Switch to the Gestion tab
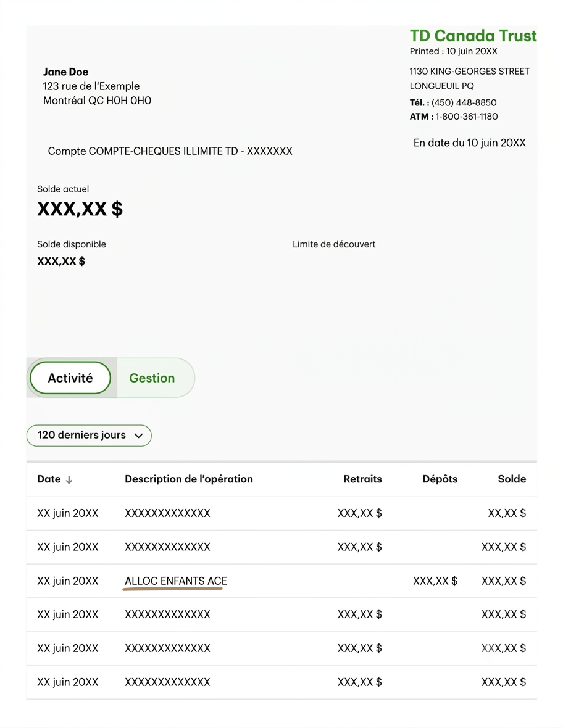Screen dimensions: 563x728 [152, 378]
